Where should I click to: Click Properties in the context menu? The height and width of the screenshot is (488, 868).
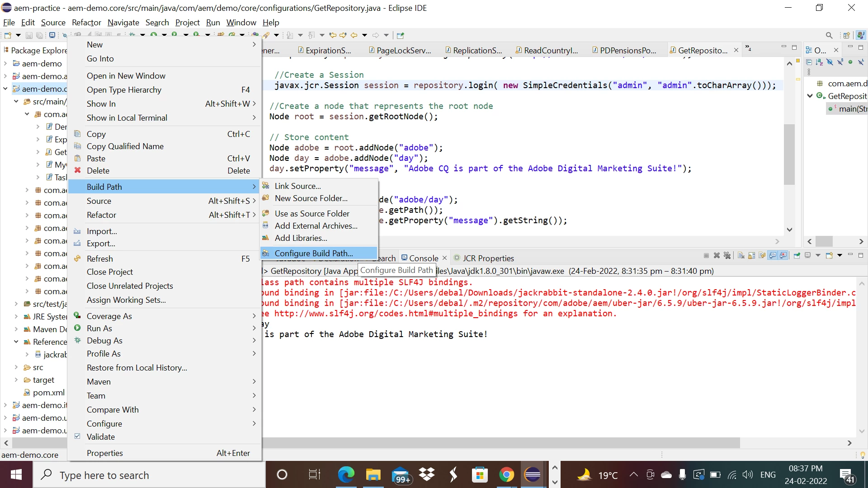point(104,453)
